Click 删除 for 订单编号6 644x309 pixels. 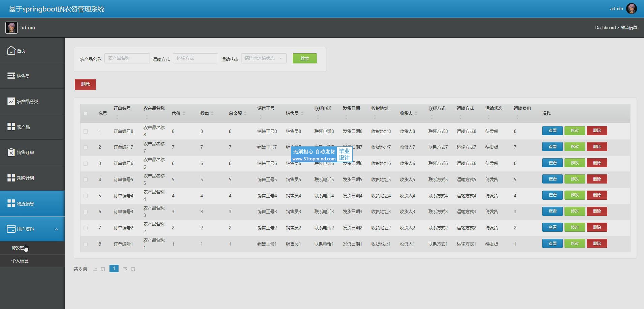(x=597, y=163)
